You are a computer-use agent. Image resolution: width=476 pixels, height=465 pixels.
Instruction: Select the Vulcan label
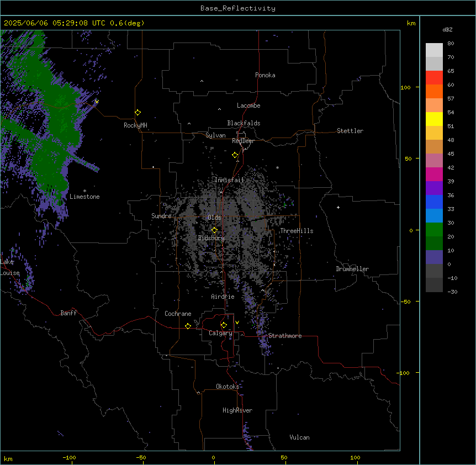[300, 437]
